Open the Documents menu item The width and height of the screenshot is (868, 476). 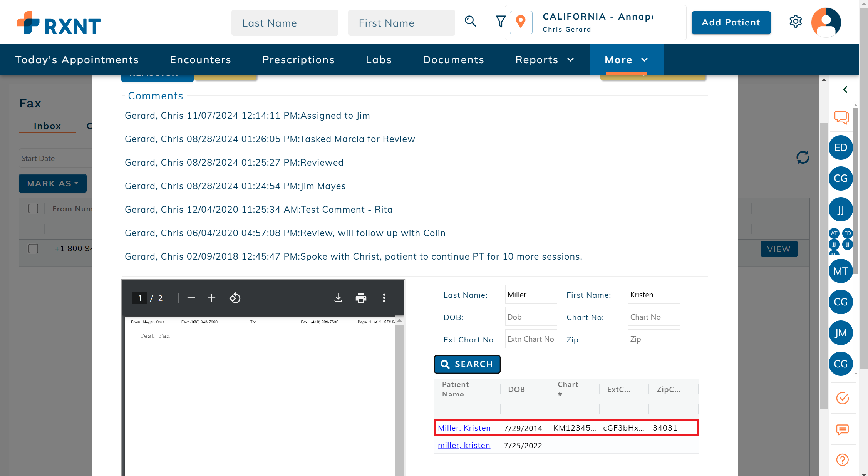(x=453, y=60)
